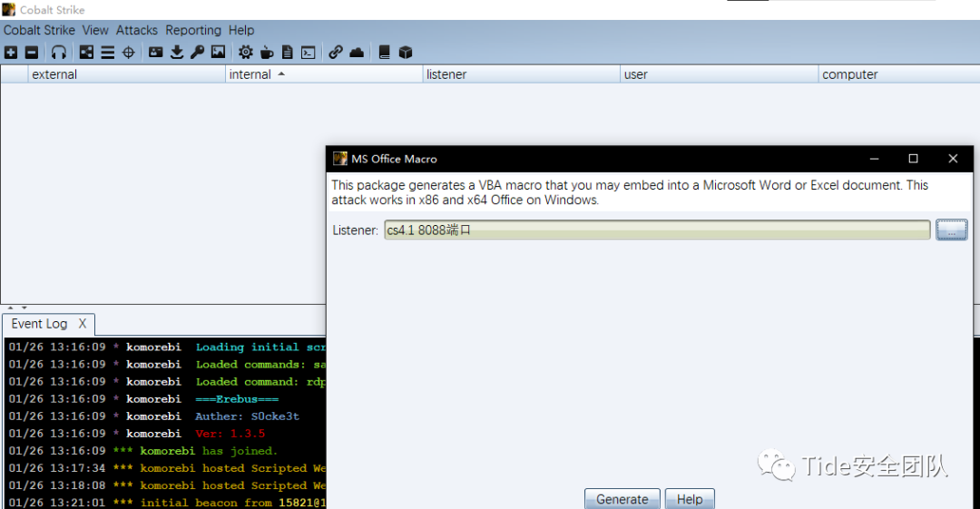Image resolution: width=980 pixels, height=509 pixels.
Task: Set up Java applet attack coffee icon
Action: 267,53
